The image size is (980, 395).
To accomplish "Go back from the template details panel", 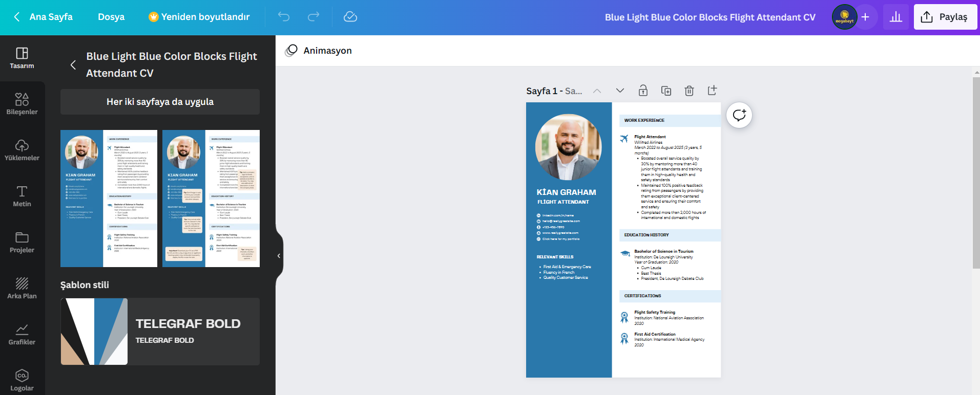I will (x=73, y=65).
